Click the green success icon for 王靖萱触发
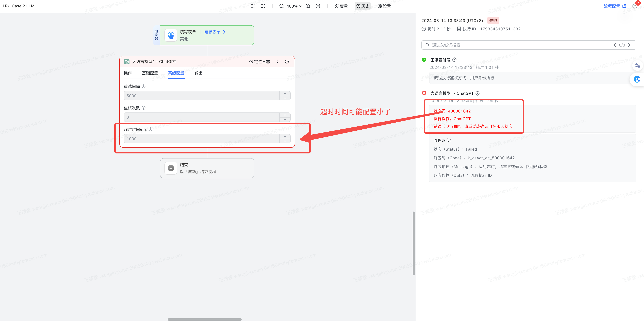The image size is (644, 321). [424, 60]
